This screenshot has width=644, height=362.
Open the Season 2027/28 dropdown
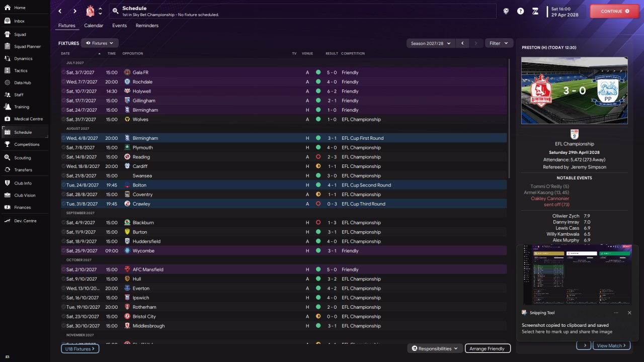coord(430,43)
